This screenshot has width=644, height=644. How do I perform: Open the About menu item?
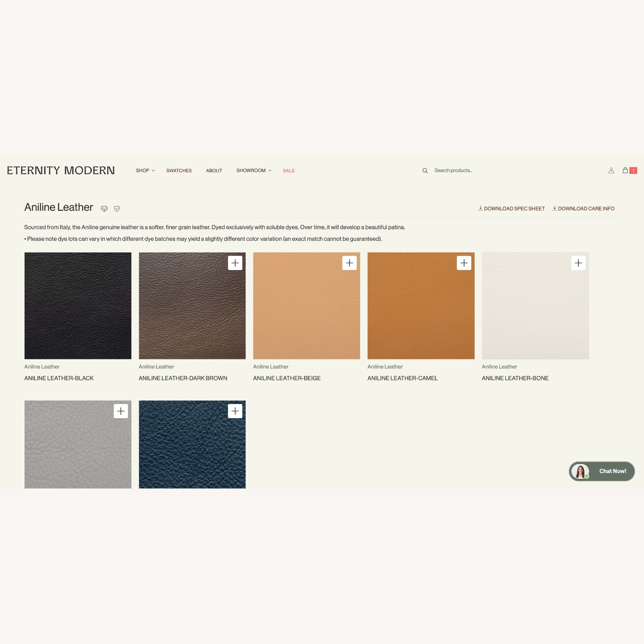click(214, 170)
